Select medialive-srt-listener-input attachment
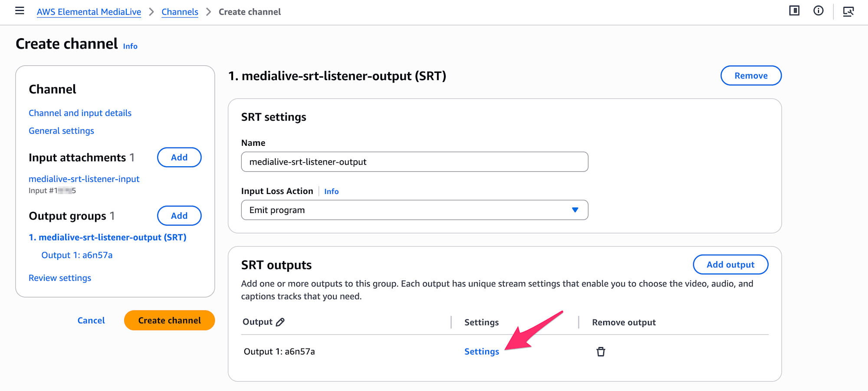 click(x=84, y=179)
